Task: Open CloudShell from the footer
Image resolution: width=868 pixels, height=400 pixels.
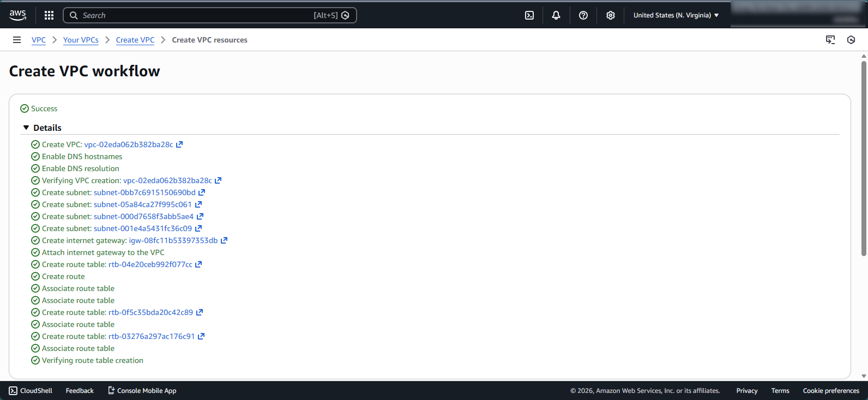Action: [x=31, y=391]
